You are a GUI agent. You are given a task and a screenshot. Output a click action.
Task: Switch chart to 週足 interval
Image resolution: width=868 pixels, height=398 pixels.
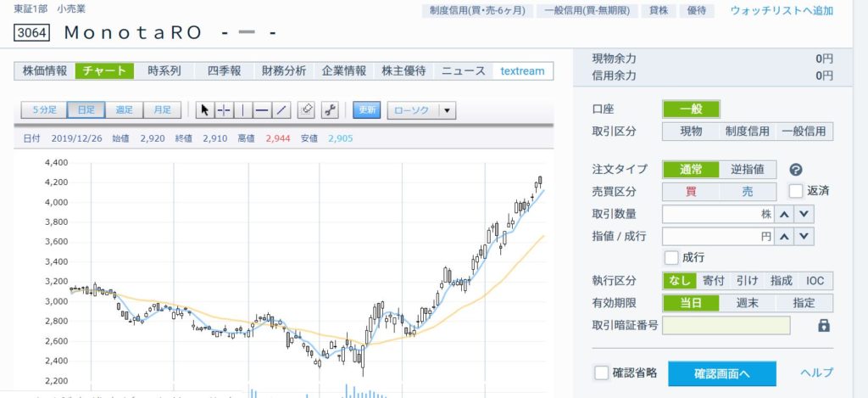pos(124,109)
